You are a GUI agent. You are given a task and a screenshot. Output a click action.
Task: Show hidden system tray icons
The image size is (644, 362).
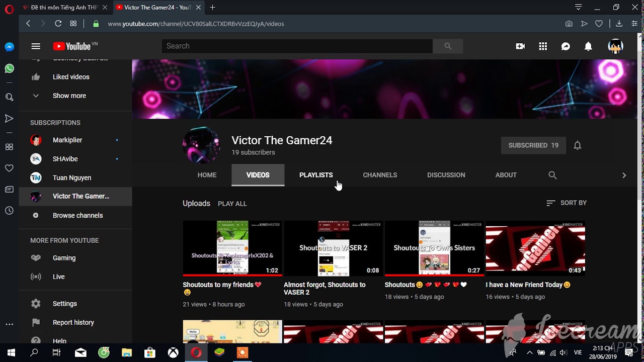pos(529,352)
